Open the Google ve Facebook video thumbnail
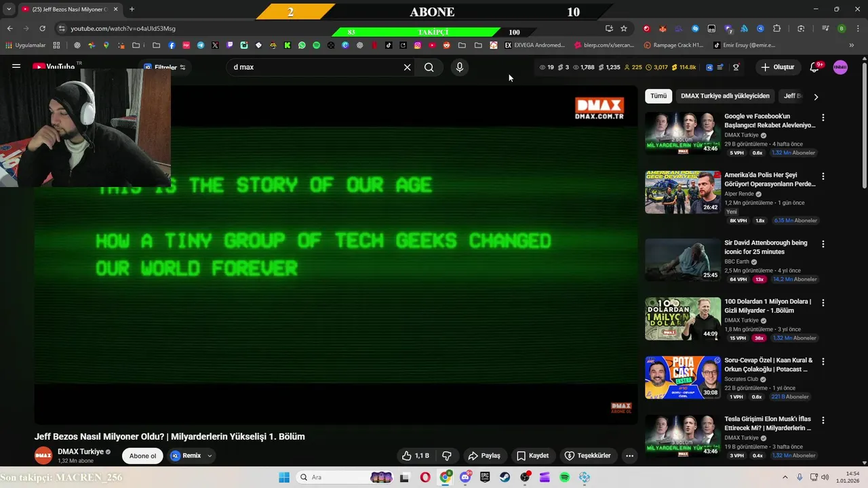868x488 pixels. (x=683, y=134)
